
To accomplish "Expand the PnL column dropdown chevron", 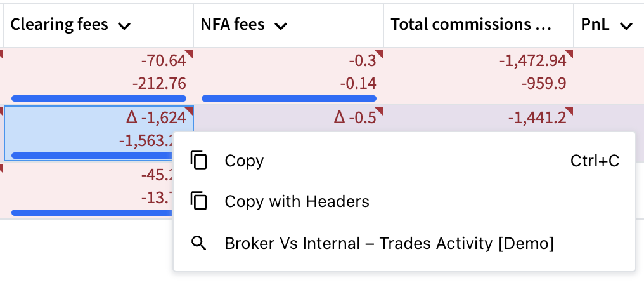I will tap(626, 26).
